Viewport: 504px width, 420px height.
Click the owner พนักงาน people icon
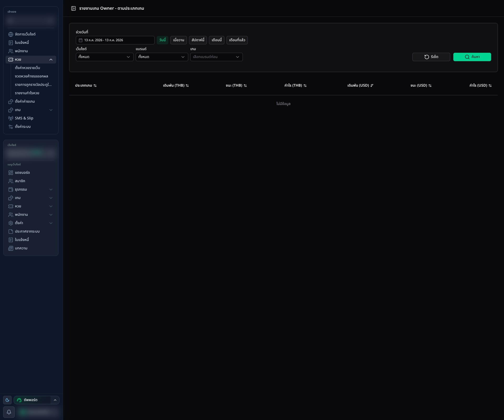click(11, 51)
